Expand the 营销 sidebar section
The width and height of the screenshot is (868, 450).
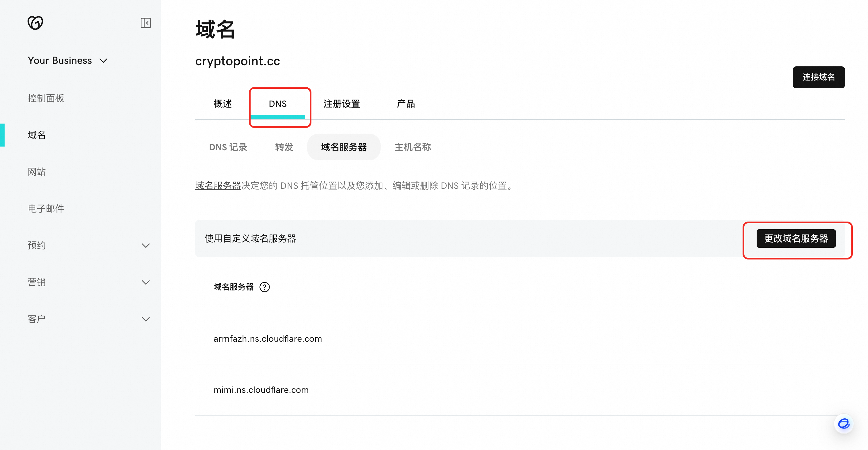(146, 282)
